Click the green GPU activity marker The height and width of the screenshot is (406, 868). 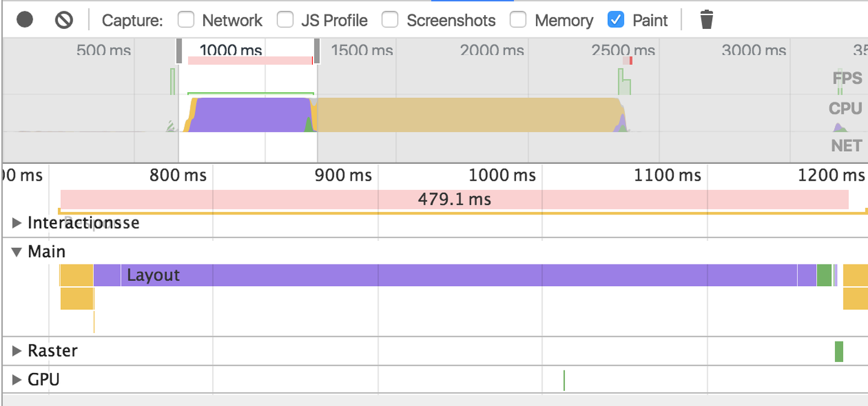pos(564,380)
